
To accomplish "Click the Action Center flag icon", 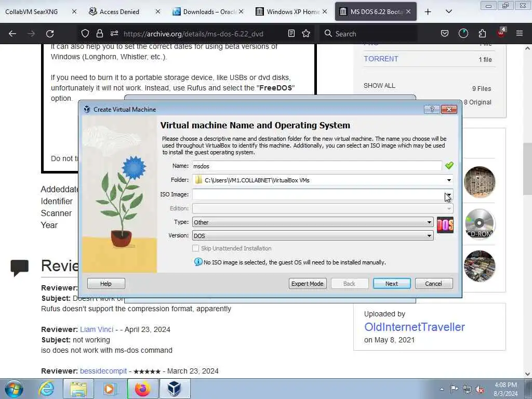I will point(454,389).
